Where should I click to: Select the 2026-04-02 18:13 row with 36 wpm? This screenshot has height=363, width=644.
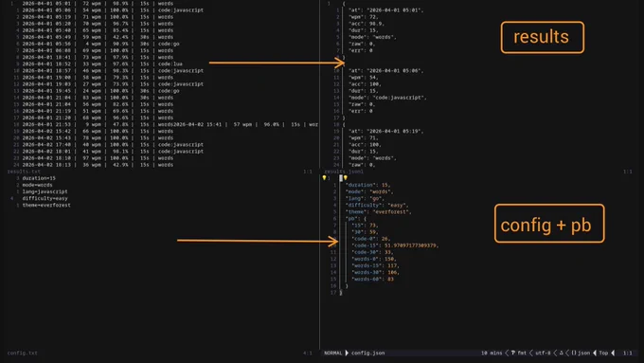[98, 164]
